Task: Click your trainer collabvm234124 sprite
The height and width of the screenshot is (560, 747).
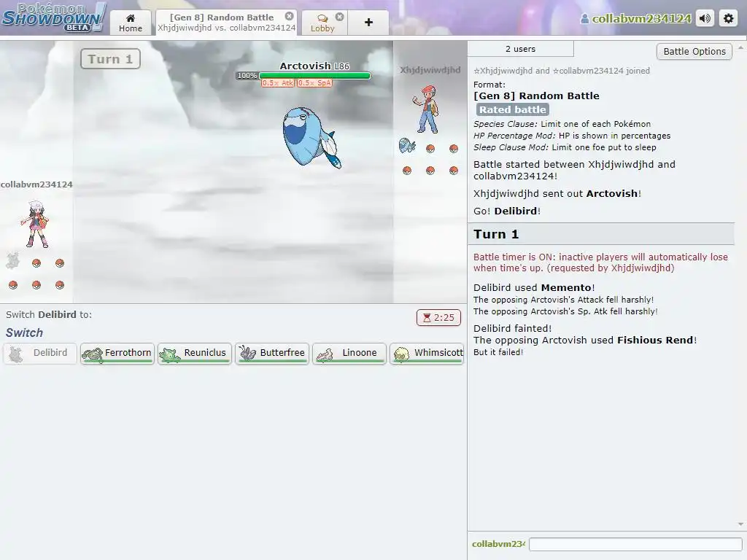Action: 35,224
